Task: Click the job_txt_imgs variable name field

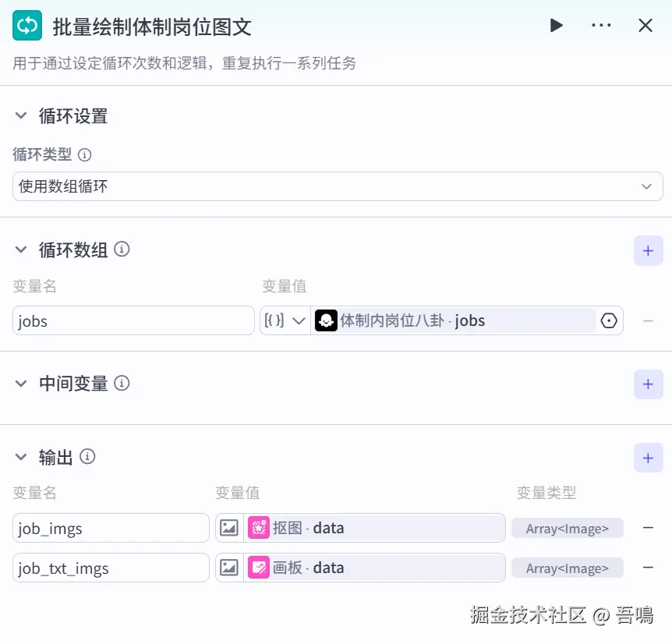Action: (111, 568)
